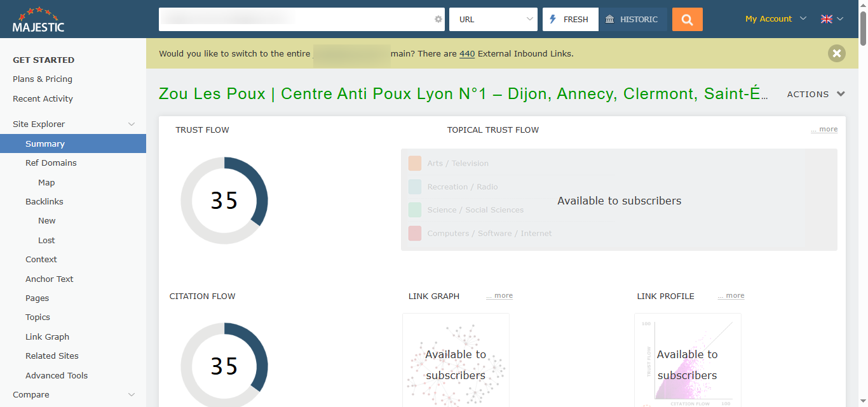Click the Majestic logo
Image resolution: width=868 pixels, height=407 pixels.
click(x=38, y=19)
